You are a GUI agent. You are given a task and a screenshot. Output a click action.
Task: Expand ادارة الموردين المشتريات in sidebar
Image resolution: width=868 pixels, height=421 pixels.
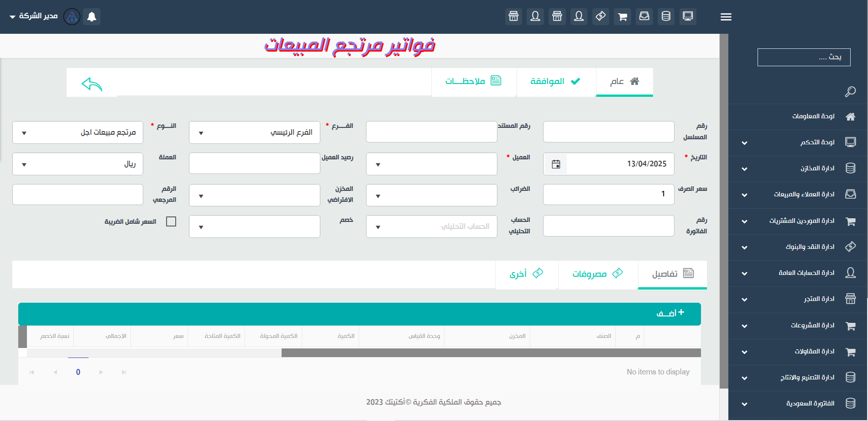pyautogui.click(x=798, y=221)
